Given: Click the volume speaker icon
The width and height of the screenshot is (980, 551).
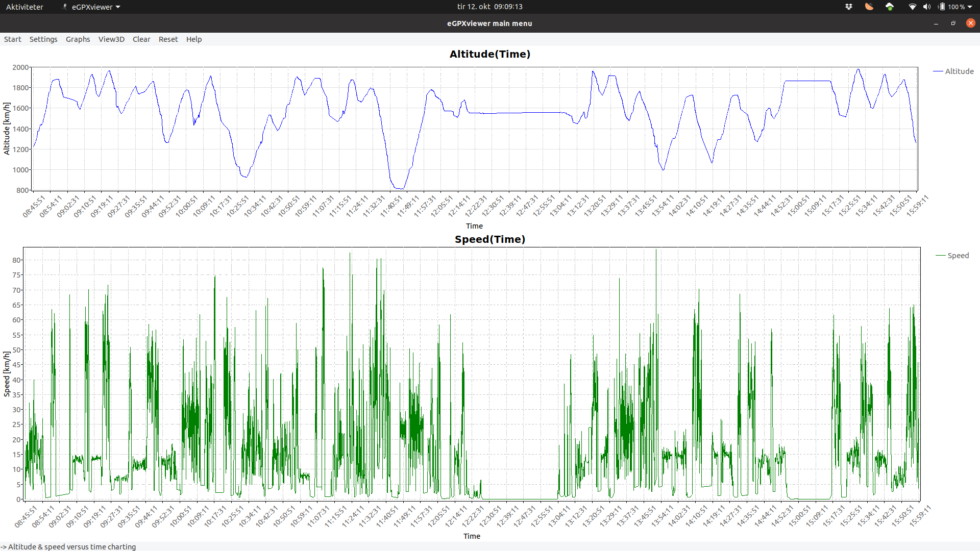Looking at the screenshot, I should pyautogui.click(x=926, y=7).
